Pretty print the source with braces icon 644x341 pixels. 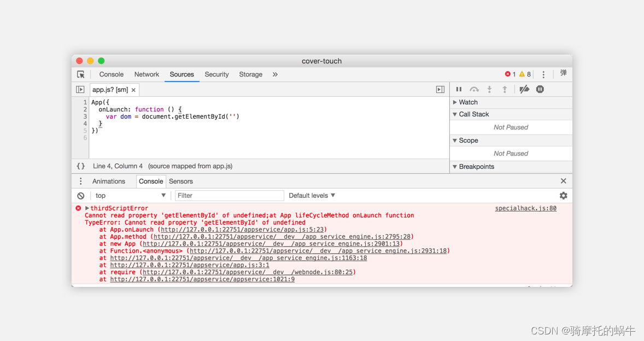point(81,166)
